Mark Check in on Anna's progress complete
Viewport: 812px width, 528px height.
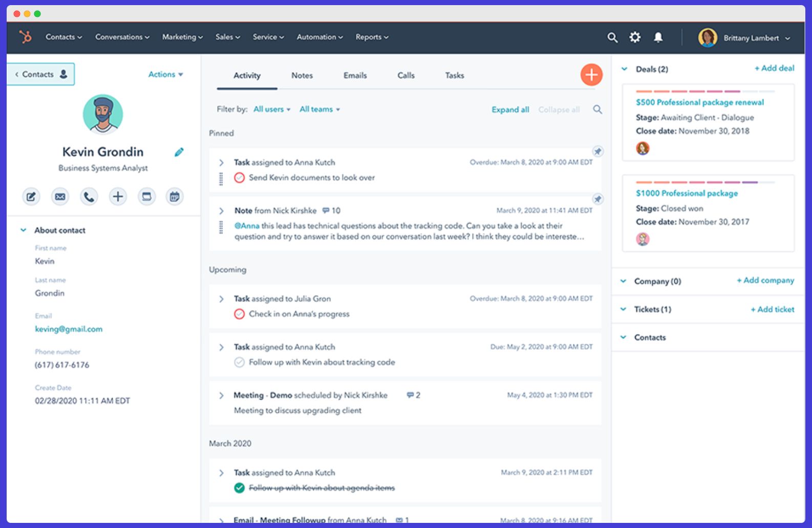coord(239,314)
